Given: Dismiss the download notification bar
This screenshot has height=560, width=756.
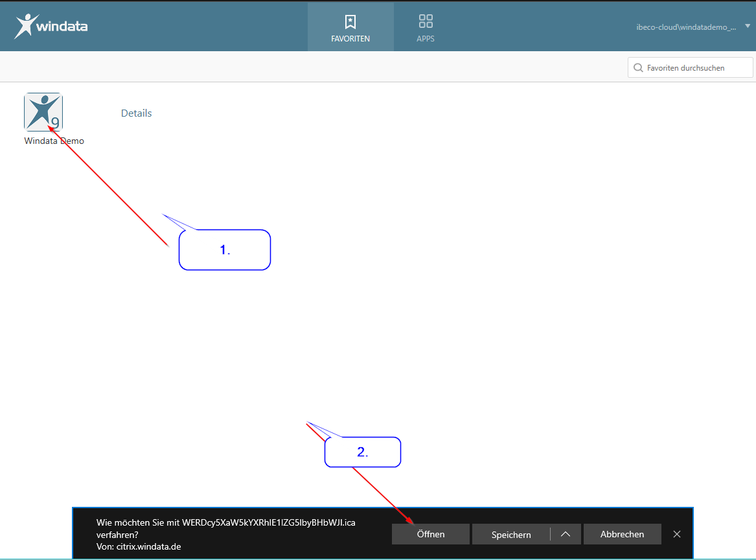Looking at the screenshot, I should click(x=677, y=534).
